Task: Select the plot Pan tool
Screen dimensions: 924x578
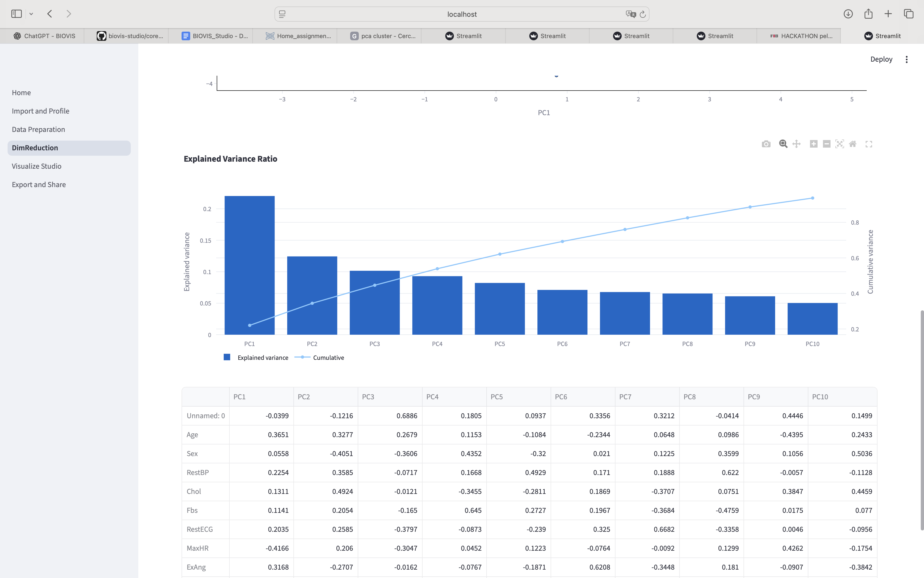Action: 796,144
